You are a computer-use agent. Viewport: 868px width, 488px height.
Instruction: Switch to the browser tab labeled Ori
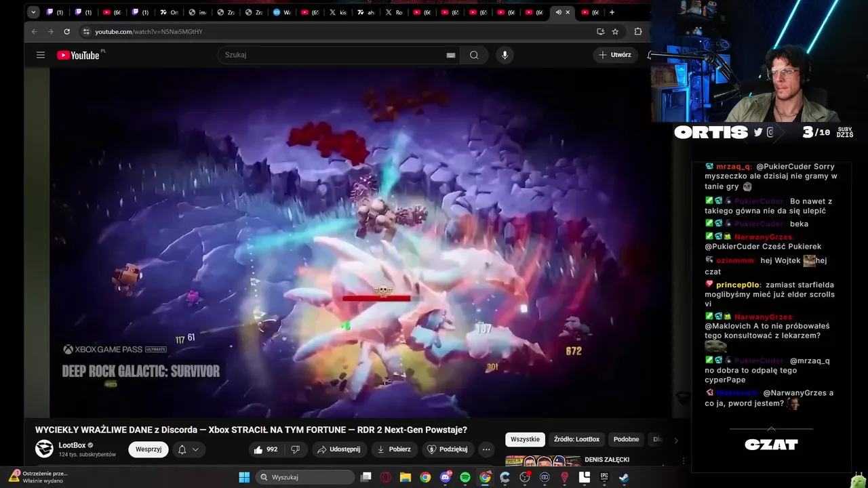[x=170, y=12]
